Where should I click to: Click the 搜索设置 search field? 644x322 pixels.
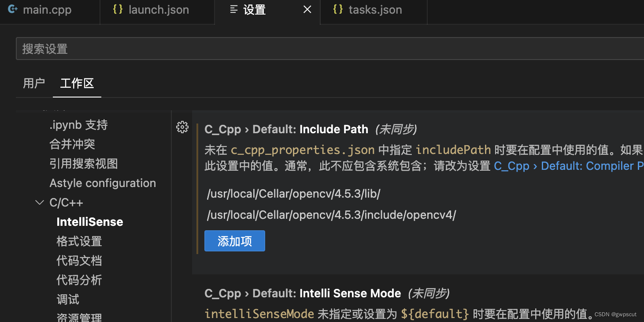coord(176,49)
